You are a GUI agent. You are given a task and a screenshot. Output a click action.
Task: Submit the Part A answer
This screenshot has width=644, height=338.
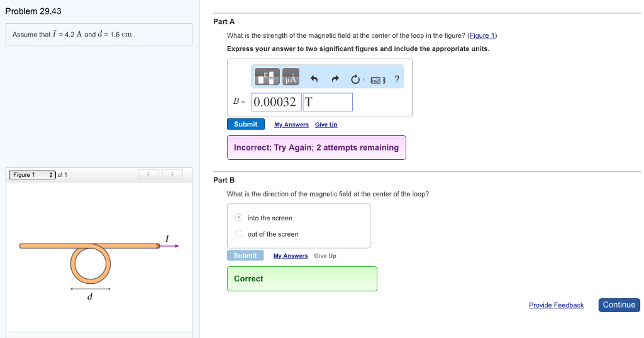click(246, 124)
